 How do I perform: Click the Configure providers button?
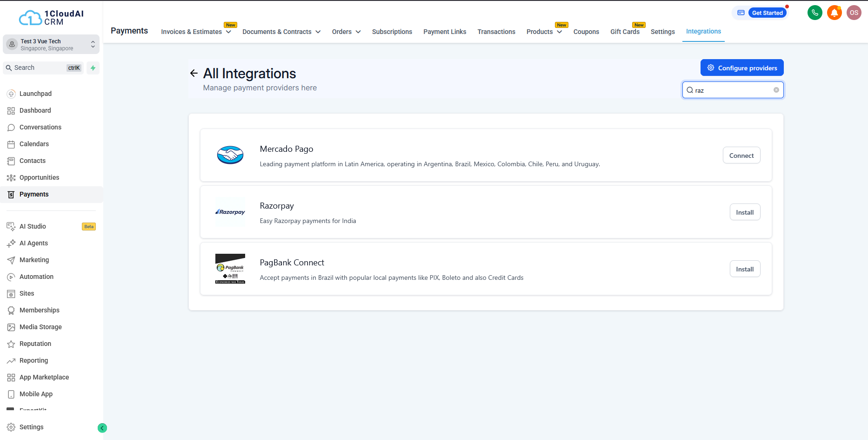(742, 68)
